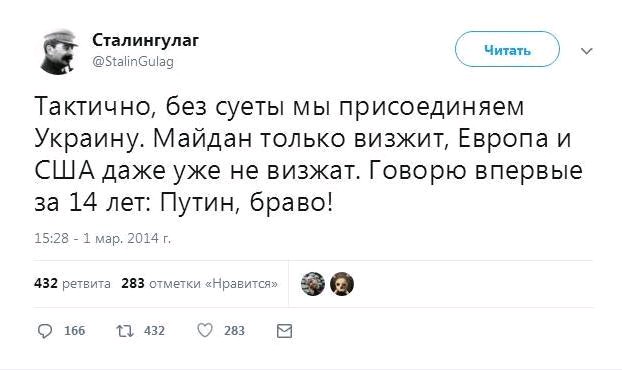Screen dimensions: 622x370
Task: Click the reply speech bubble icon
Action: (44, 331)
